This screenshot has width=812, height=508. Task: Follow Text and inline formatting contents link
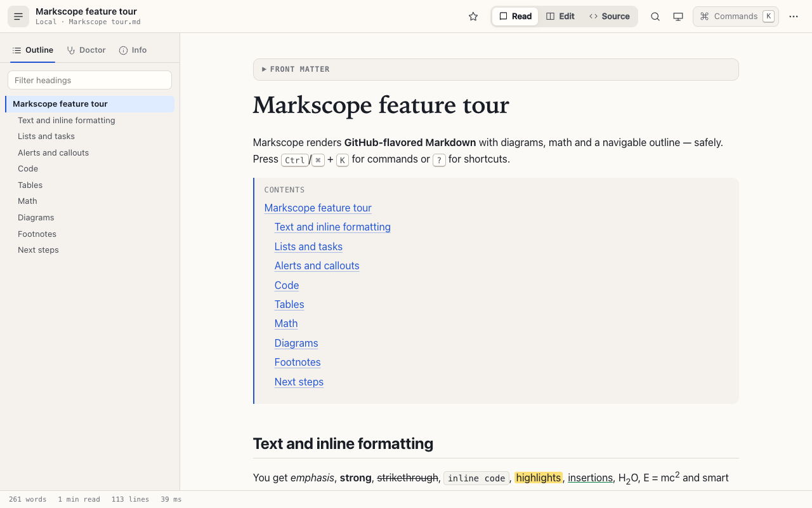click(x=332, y=227)
